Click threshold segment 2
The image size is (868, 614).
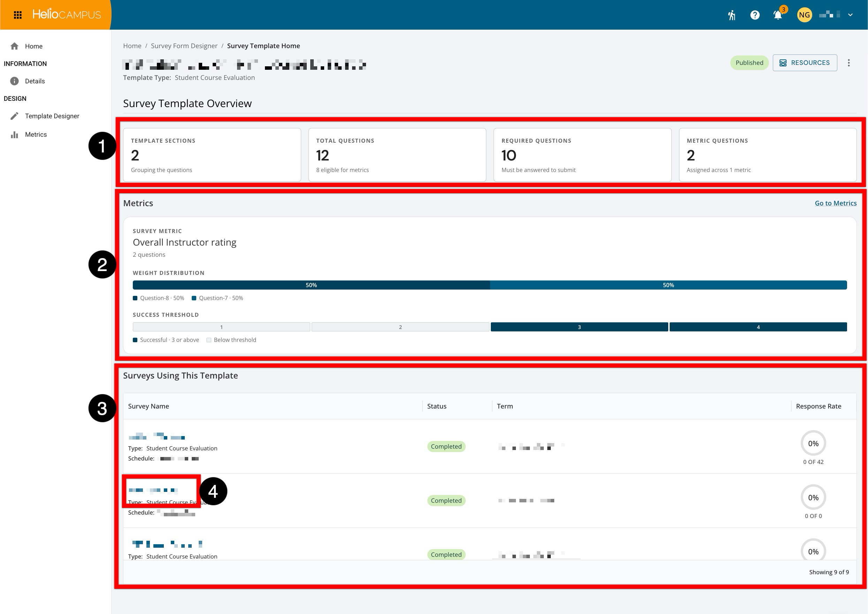point(400,327)
